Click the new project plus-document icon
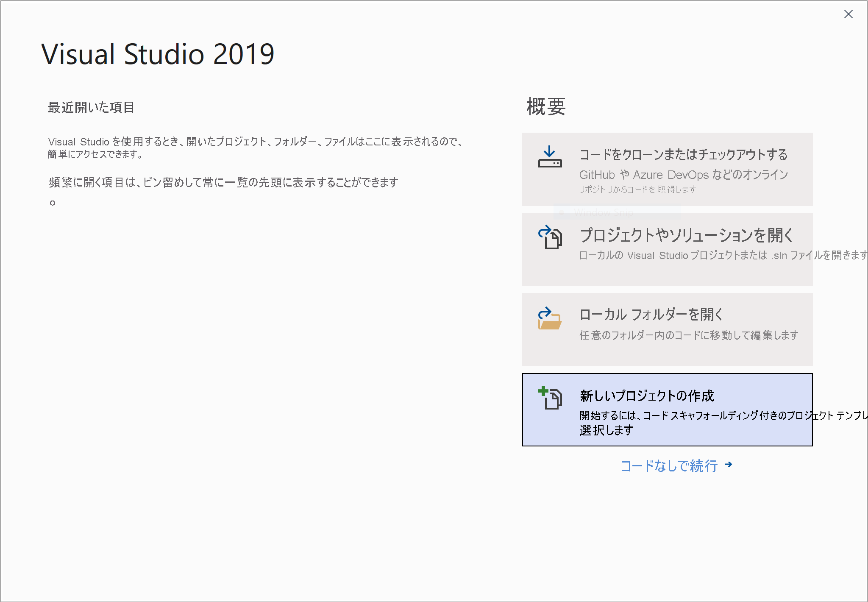The height and width of the screenshot is (602, 868). (x=550, y=398)
